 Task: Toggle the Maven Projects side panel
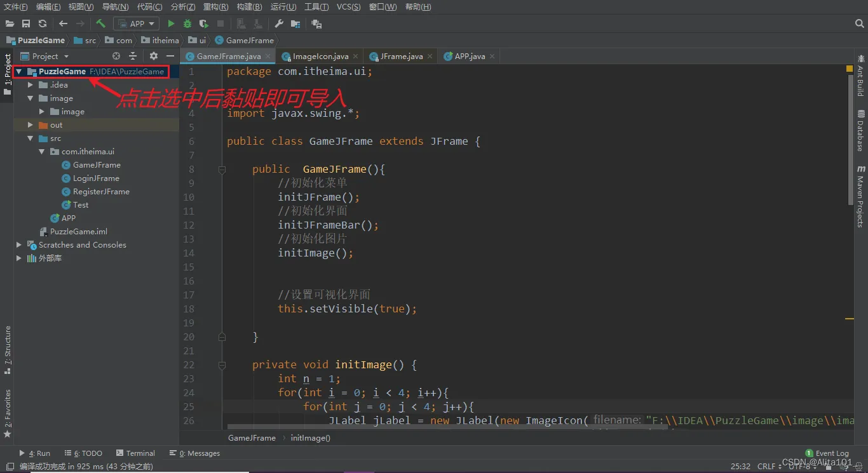[860, 196]
